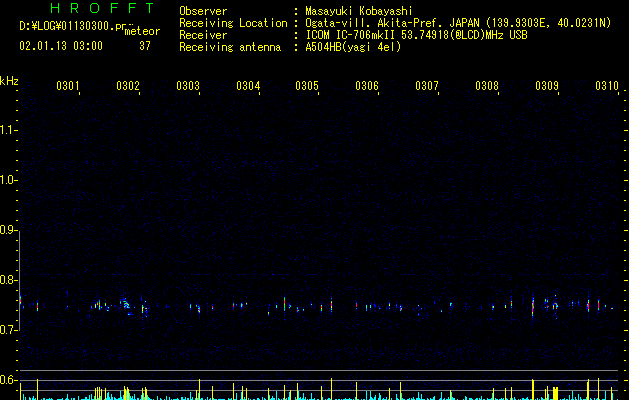629x400 pixels.
Task: Click the 1.0 kHz frequency label
Action: 8,180
